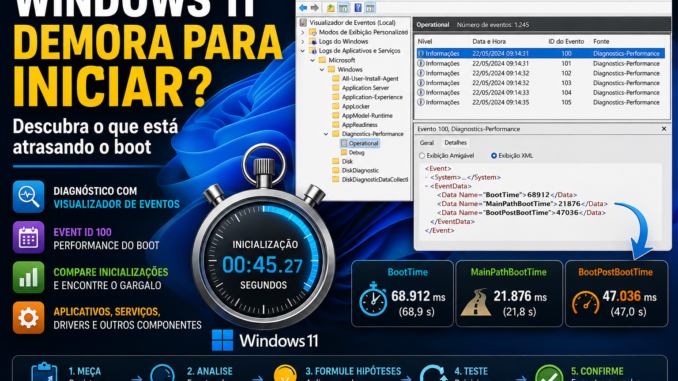The height and width of the screenshot is (381, 678).
Task: Select the Disk tree folder
Action: pos(347,161)
